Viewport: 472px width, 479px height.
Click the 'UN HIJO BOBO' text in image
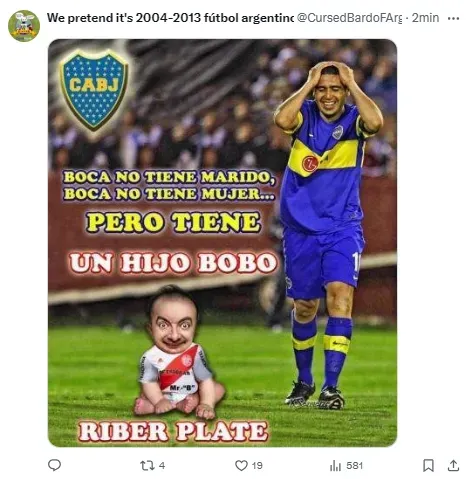coord(173,263)
